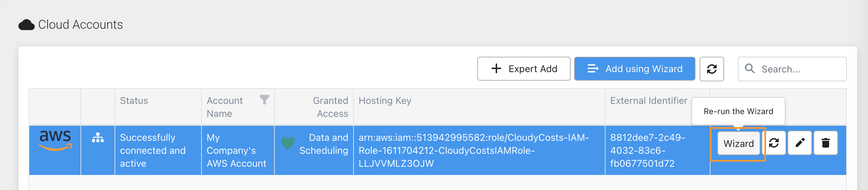Sort by the Status column header
868x190 pixels.
(x=134, y=100)
